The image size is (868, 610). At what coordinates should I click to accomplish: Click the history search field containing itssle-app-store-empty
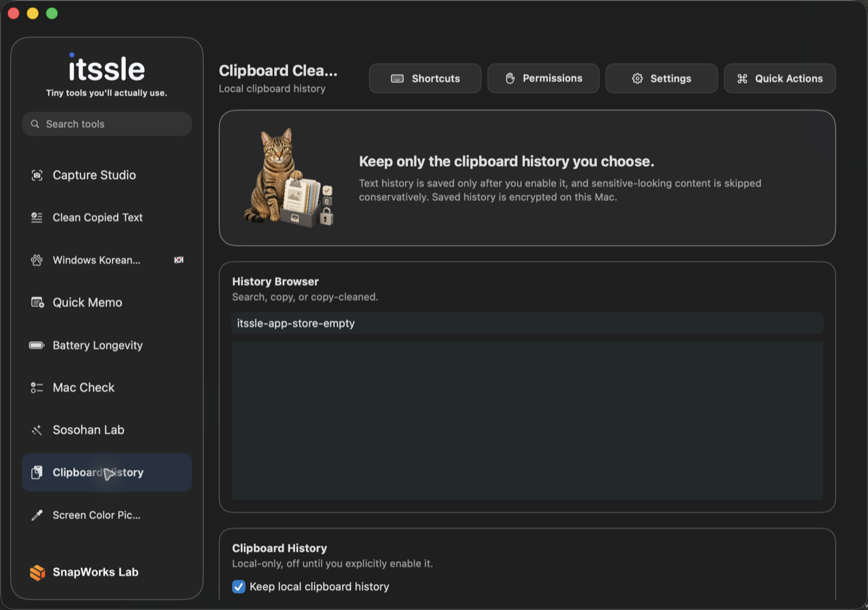click(x=527, y=323)
